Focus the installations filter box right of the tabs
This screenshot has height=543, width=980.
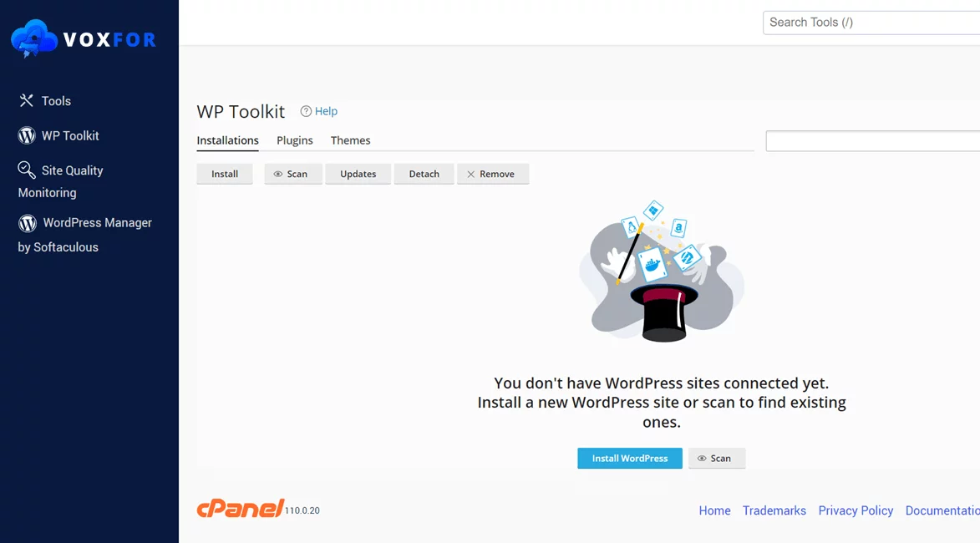[872, 140]
